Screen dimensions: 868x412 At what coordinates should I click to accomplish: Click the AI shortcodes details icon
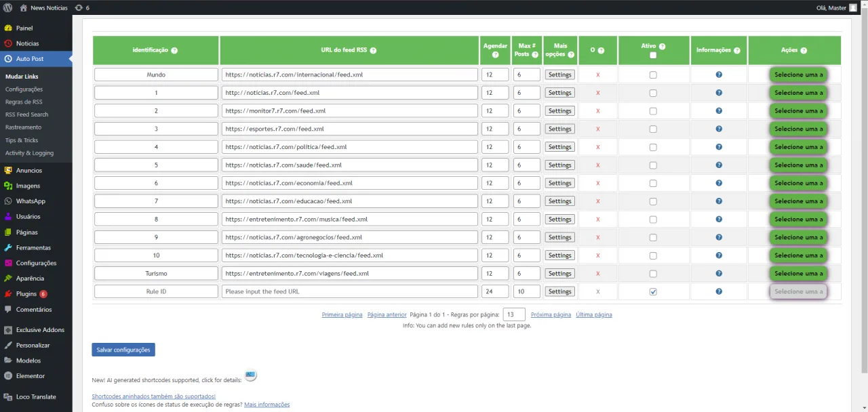click(x=250, y=375)
